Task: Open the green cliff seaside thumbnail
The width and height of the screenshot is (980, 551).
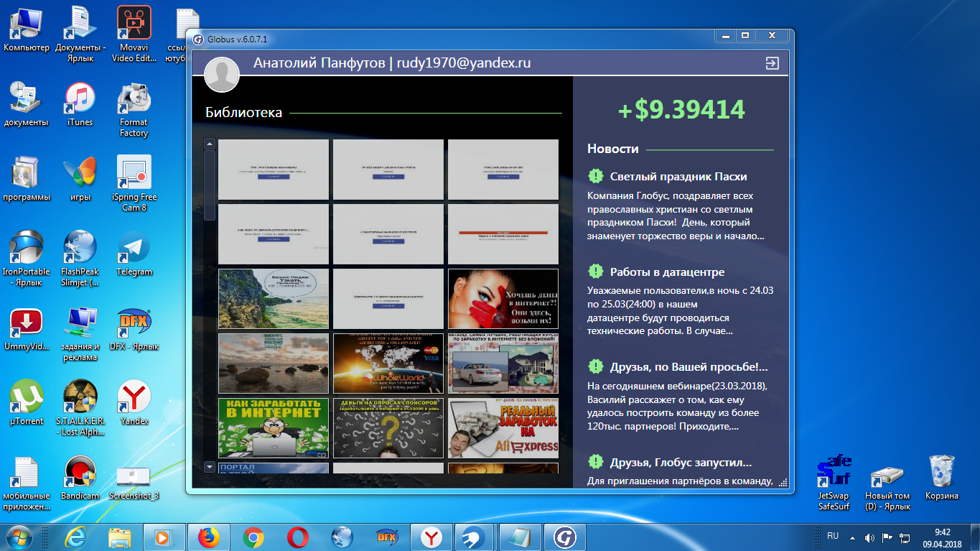Action: coord(273,299)
